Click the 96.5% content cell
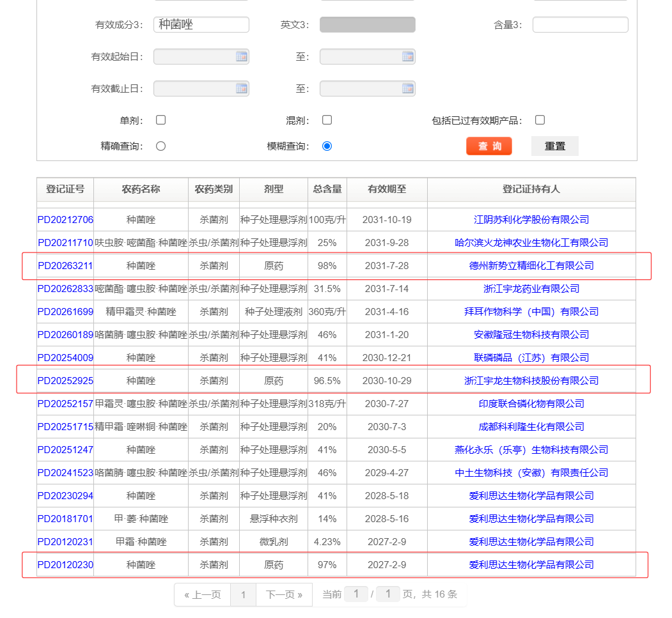Image resolution: width=672 pixels, height=618 pixels. click(327, 381)
